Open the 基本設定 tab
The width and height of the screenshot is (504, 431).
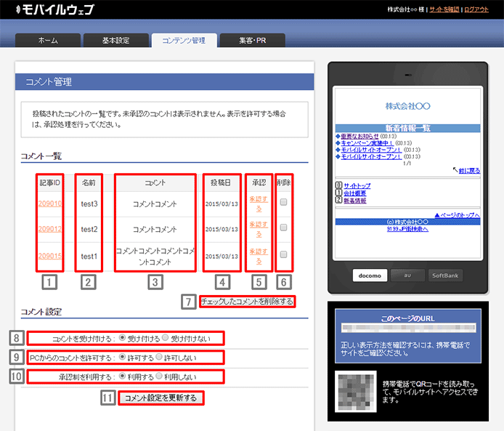(x=115, y=41)
